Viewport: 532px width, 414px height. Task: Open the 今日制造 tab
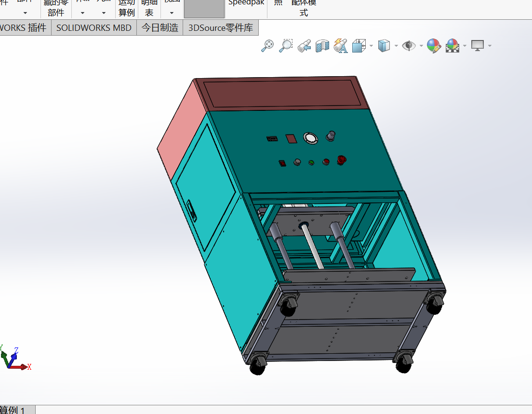click(x=160, y=28)
